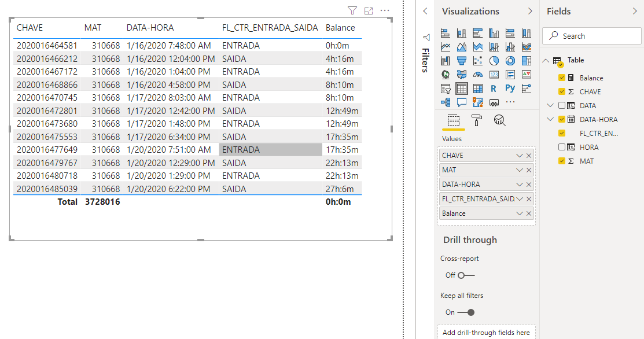Image resolution: width=644 pixels, height=339 pixels.
Task: Select the Q&A speech bubble visual
Action: click(x=462, y=102)
